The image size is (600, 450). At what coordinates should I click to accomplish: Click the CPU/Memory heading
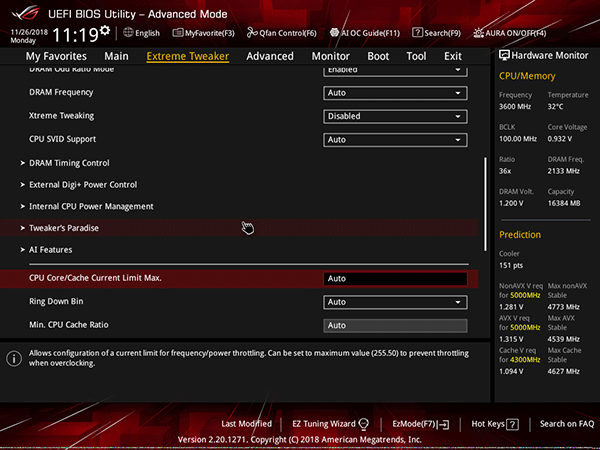pyautogui.click(x=527, y=76)
